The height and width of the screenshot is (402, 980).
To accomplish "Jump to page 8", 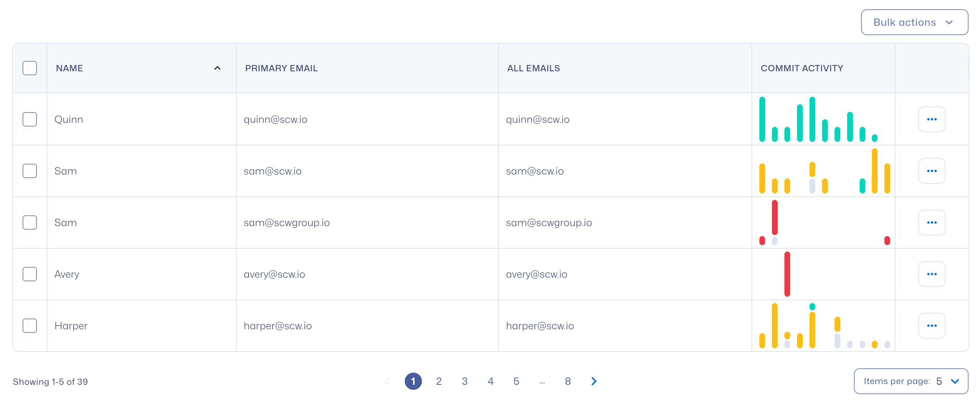I will point(568,381).
